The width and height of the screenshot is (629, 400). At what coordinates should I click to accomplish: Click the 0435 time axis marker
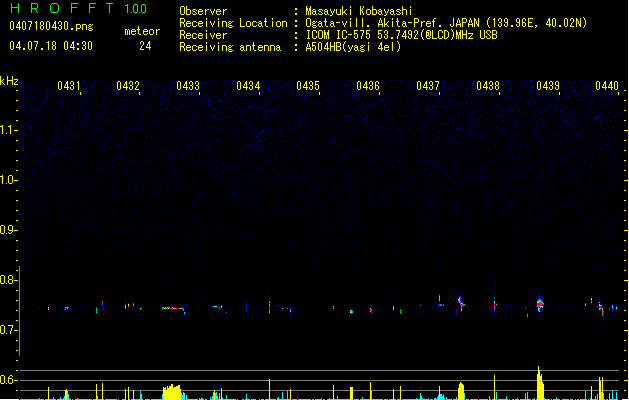308,86
